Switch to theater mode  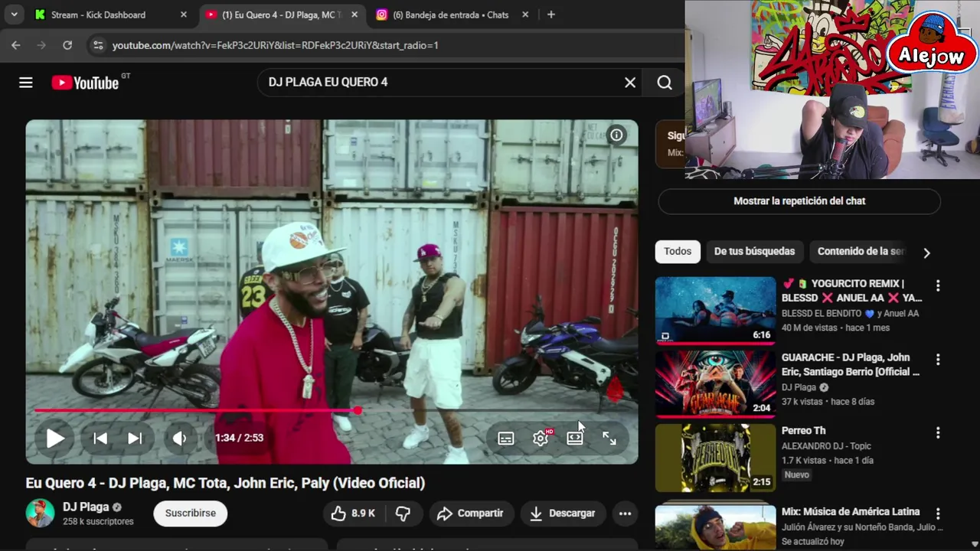tap(575, 439)
